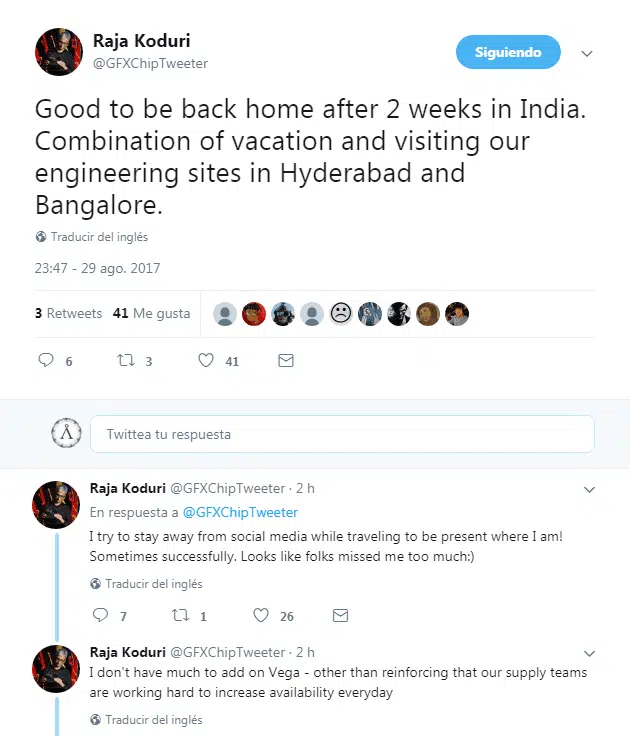Image resolution: width=630 pixels, height=736 pixels.
Task: Toggle the Siguiendo follow button
Action: (x=508, y=52)
